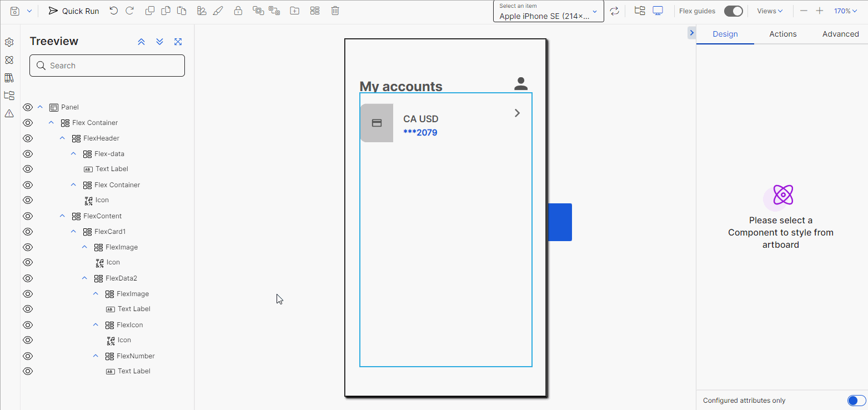Toggle the Flex guides switch
This screenshot has height=410, width=868.
pyautogui.click(x=733, y=11)
